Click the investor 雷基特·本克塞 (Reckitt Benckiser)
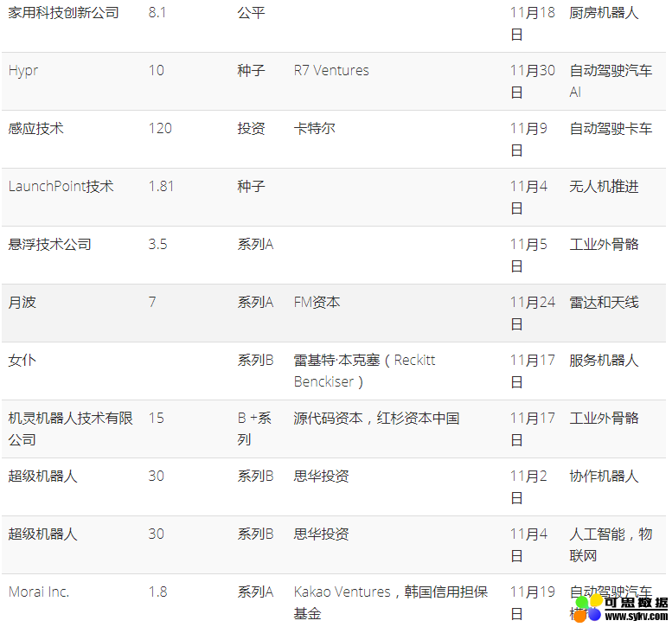 pyautogui.click(x=364, y=371)
